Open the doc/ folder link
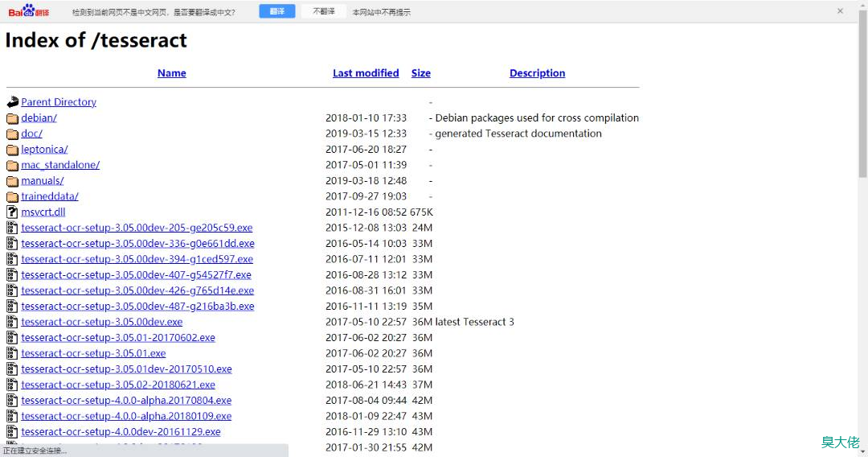 pos(31,134)
